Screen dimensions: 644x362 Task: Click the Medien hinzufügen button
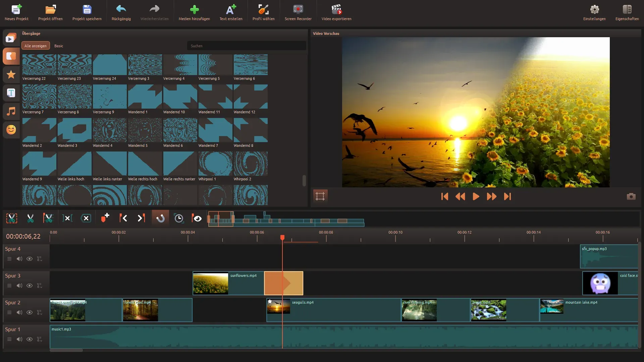click(194, 13)
